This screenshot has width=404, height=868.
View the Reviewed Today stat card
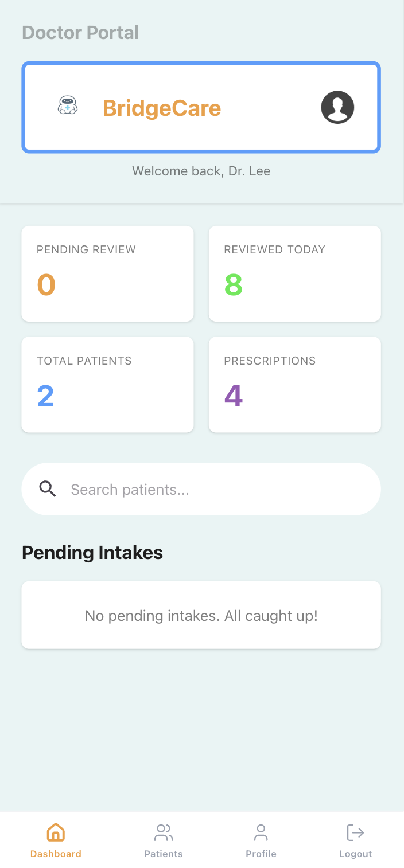(x=294, y=273)
